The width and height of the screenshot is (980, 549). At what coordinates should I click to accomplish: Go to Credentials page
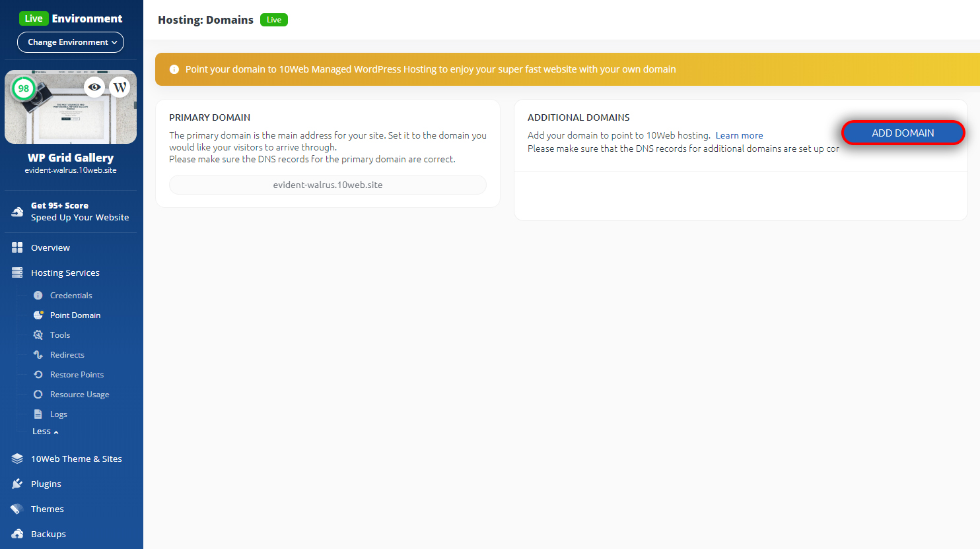pos(71,296)
